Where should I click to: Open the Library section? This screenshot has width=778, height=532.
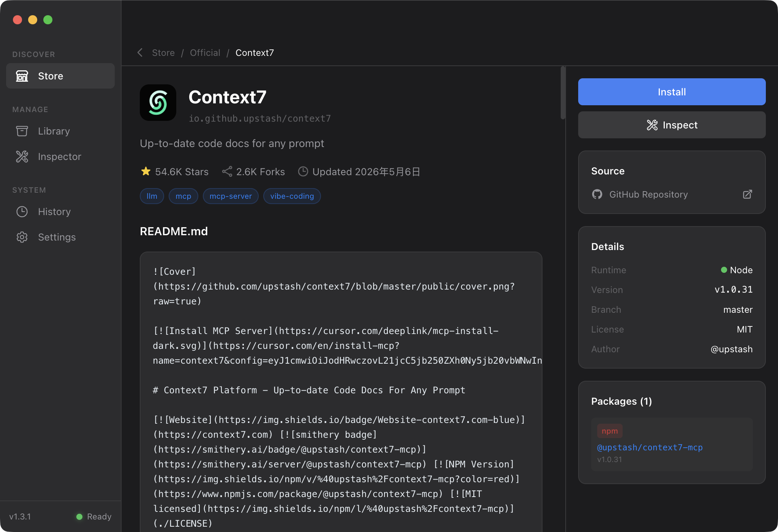60,131
